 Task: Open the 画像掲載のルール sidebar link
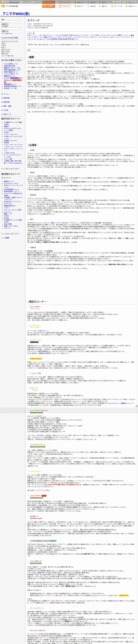tap(10, 84)
